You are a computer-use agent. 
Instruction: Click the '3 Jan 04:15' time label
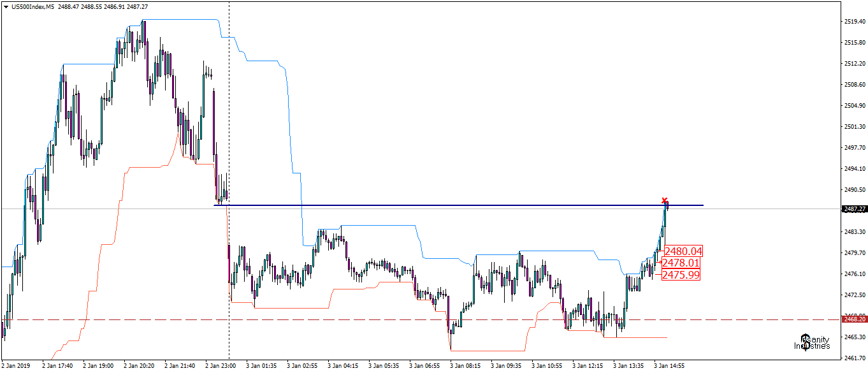point(343,366)
